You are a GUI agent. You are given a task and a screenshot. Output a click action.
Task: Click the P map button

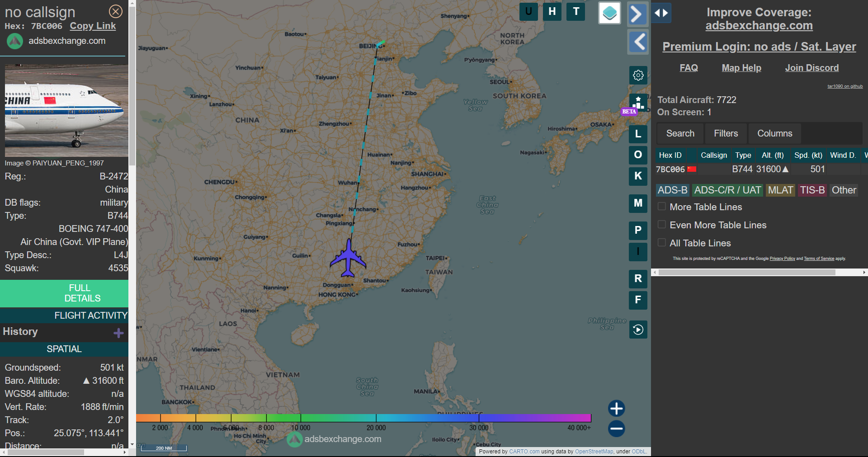(638, 230)
